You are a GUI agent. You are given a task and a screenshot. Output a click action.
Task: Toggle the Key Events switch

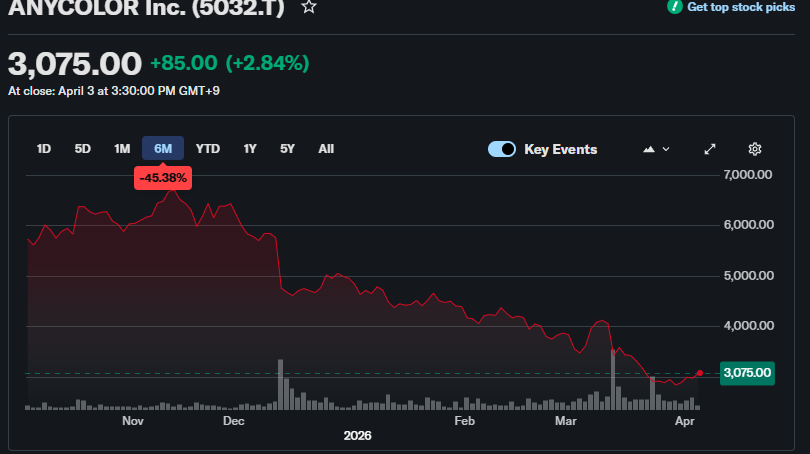[x=502, y=149]
